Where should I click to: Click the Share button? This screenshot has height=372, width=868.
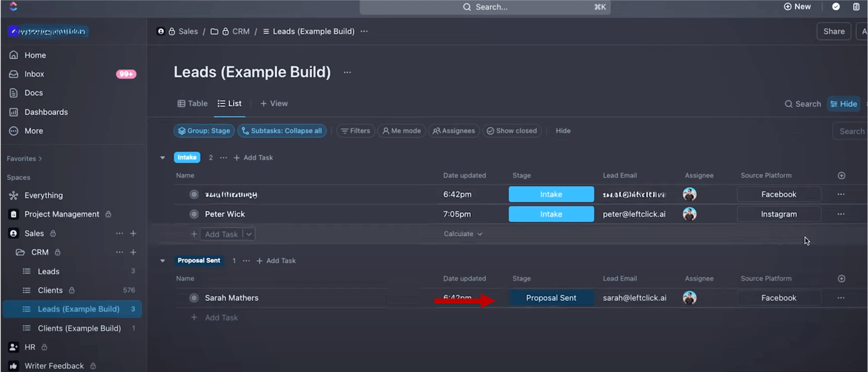(834, 31)
